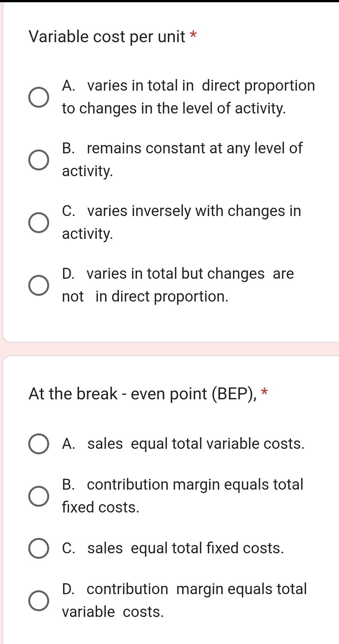
Task: Mark radio button for 'varies inversely with changes'
Action: pos(39,222)
